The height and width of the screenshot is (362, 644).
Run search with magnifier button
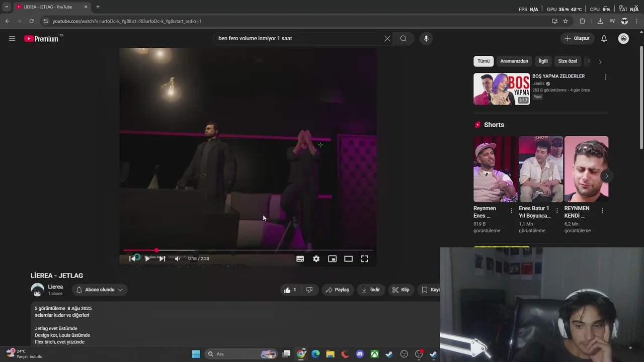click(404, 38)
